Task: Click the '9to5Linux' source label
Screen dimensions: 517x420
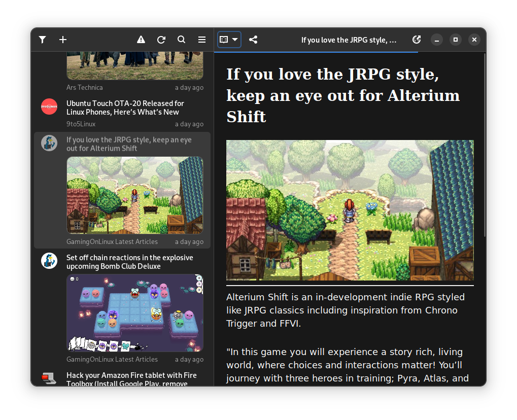Action: click(81, 124)
